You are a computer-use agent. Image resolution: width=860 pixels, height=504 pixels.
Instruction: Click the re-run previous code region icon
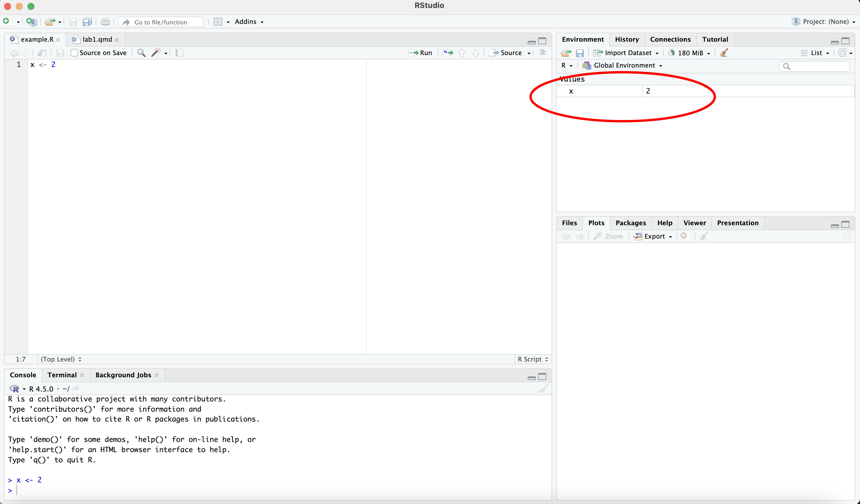[448, 53]
